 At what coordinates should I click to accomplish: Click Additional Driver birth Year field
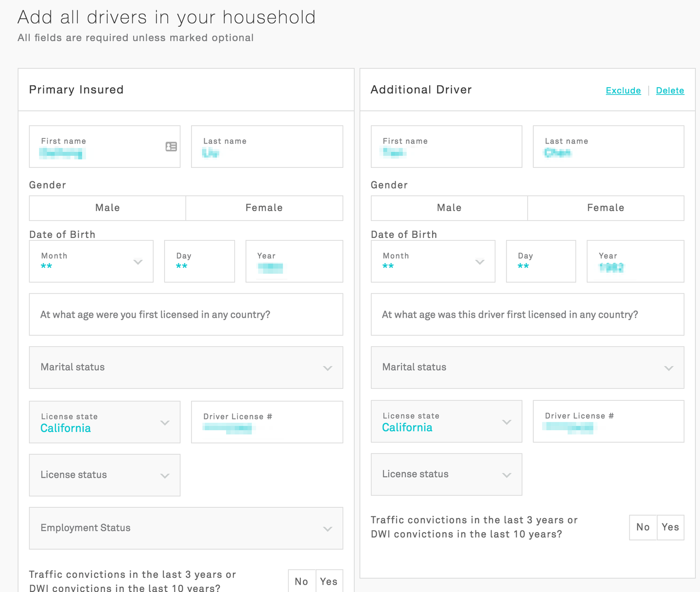[635, 261]
